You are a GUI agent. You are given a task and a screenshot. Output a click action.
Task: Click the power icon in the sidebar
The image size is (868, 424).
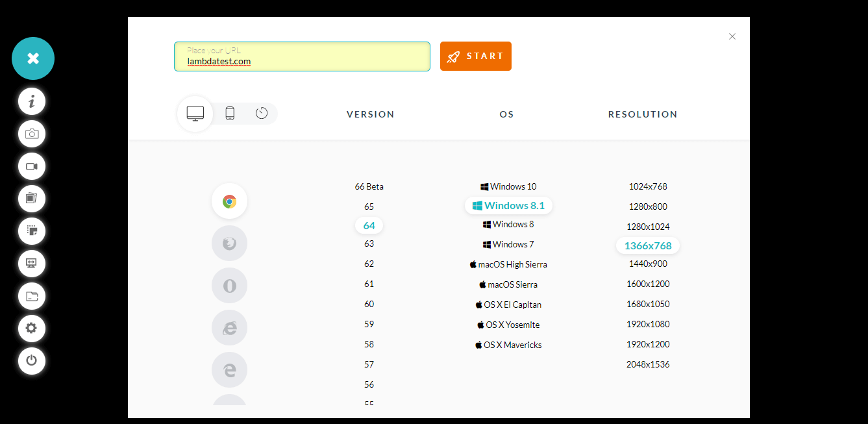pos(32,361)
